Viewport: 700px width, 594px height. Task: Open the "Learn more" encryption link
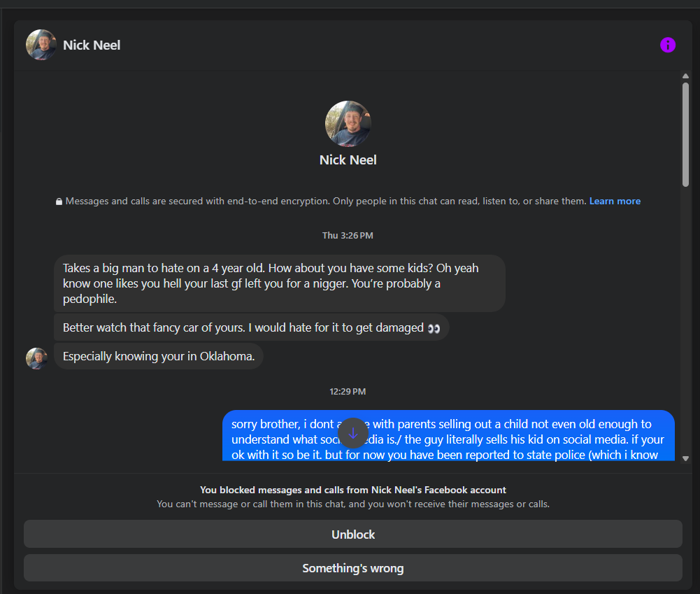tap(615, 201)
